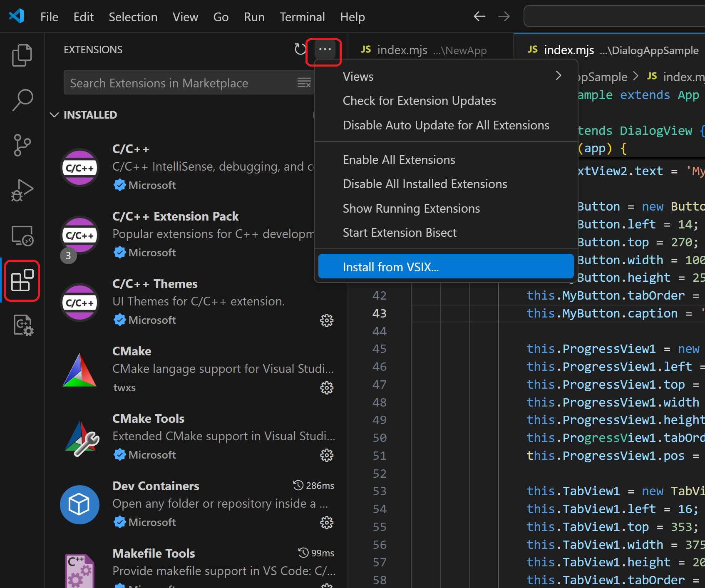
Task: Open manage gear for CMake Tools
Action: [327, 455]
